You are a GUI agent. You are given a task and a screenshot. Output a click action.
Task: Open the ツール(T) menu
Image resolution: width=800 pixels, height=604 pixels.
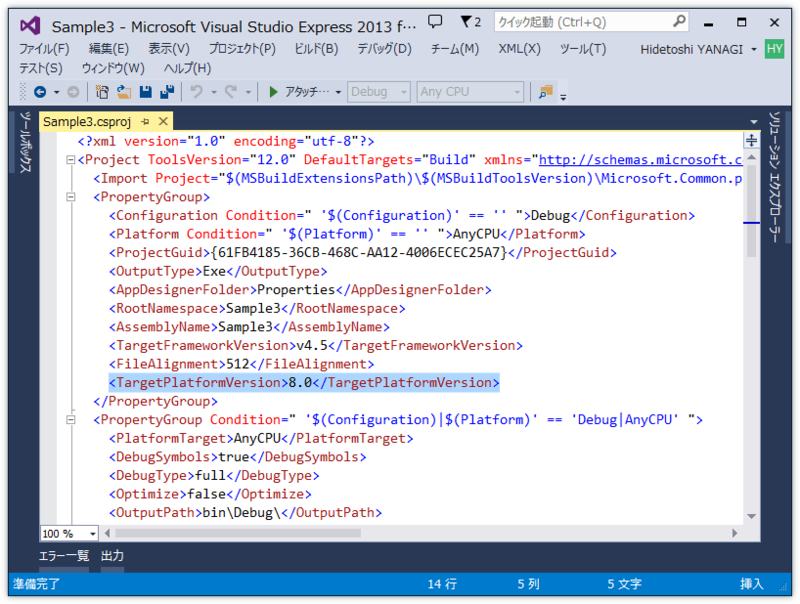point(583,49)
